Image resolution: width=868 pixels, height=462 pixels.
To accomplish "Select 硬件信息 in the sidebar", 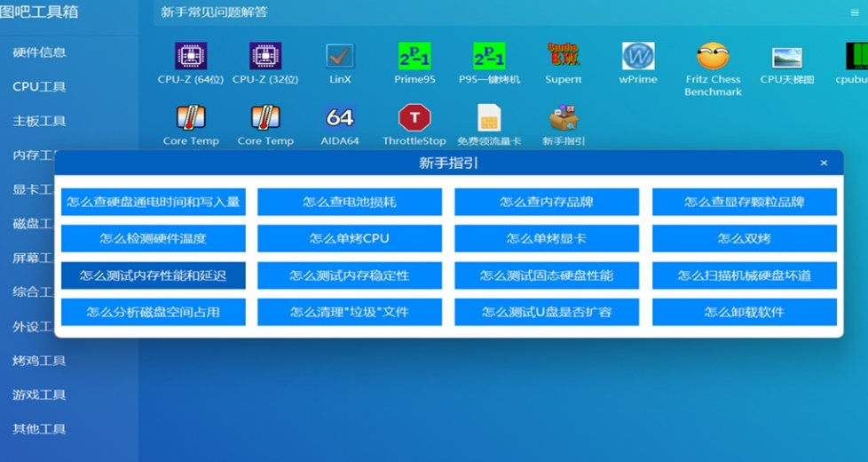I will tap(39, 52).
